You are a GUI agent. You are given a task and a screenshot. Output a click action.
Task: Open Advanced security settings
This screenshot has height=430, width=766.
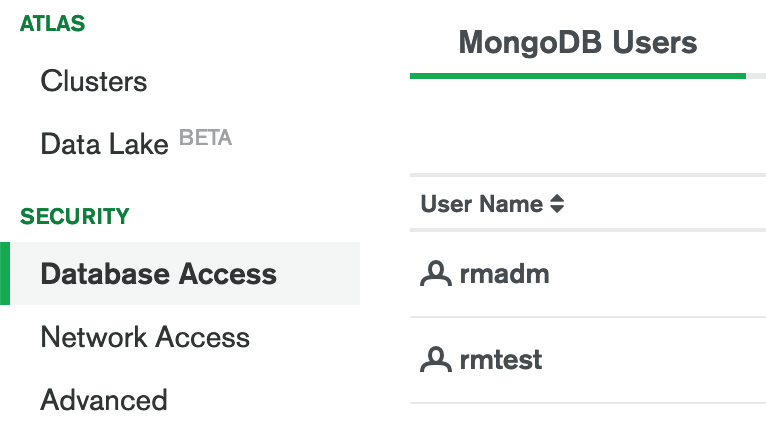pyautogui.click(x=104, y=400)
